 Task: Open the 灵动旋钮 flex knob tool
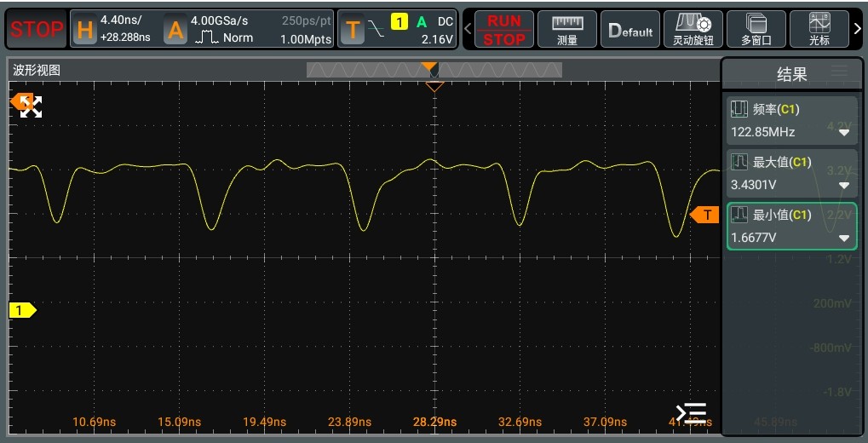pos(693,30)
